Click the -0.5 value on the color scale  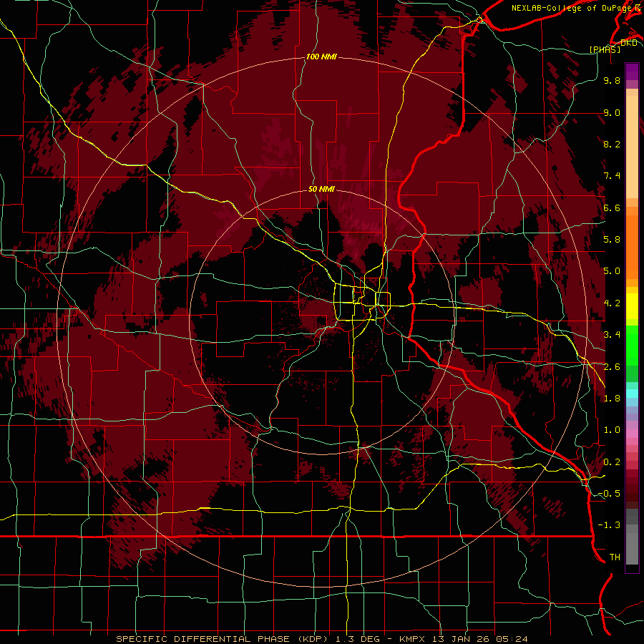click(x=609, y=494)
